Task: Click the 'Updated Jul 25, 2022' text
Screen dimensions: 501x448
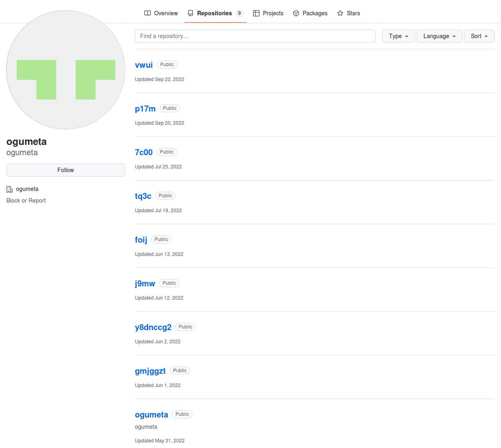Action: click(158, 167)
